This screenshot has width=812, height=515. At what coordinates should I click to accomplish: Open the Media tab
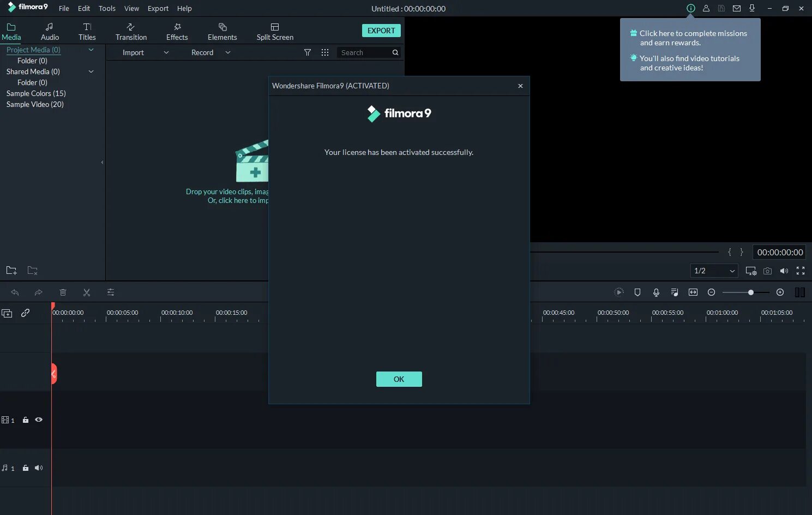[x=11, y=32]
